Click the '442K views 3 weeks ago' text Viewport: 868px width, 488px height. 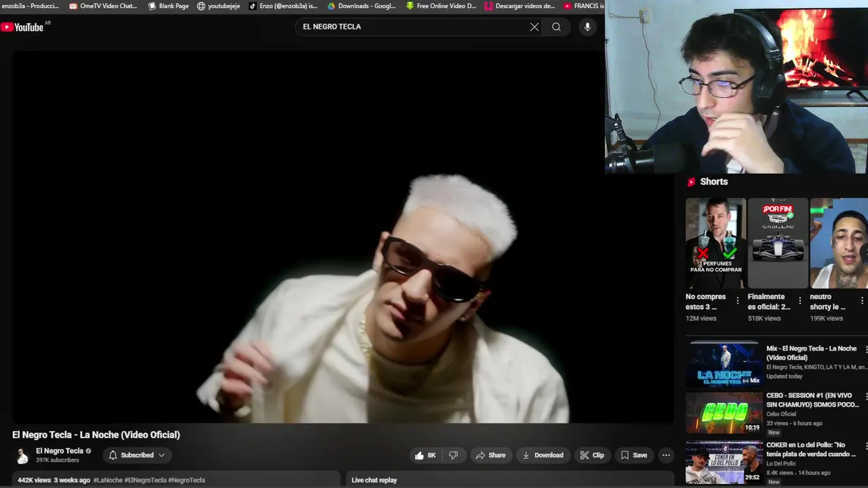(54, 481)
